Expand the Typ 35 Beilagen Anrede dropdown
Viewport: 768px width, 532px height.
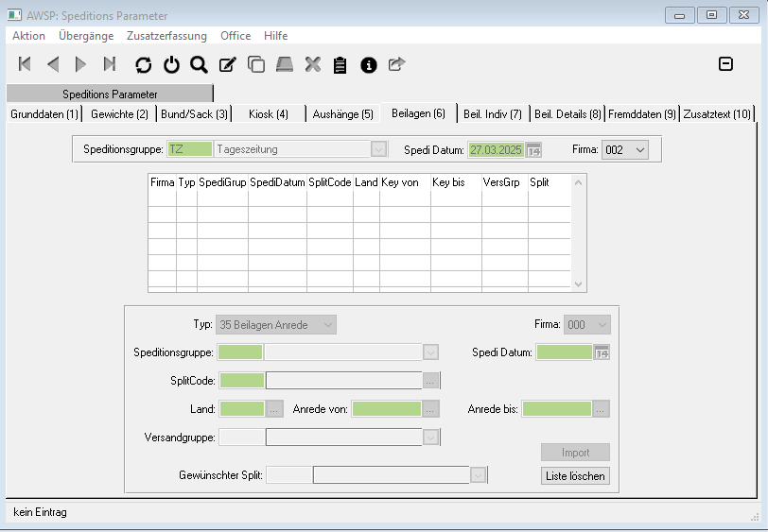pyautogui.click(x=327, y=324)
